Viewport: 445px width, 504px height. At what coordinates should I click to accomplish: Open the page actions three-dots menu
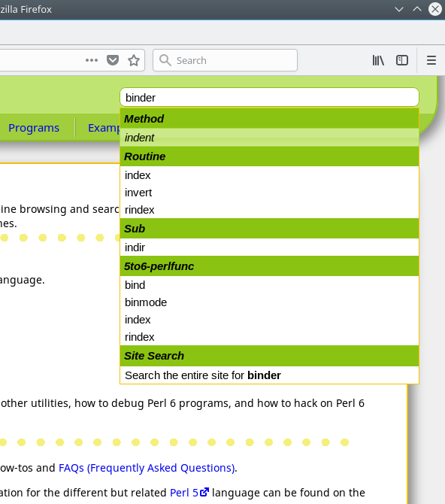(x=92, y=60)
